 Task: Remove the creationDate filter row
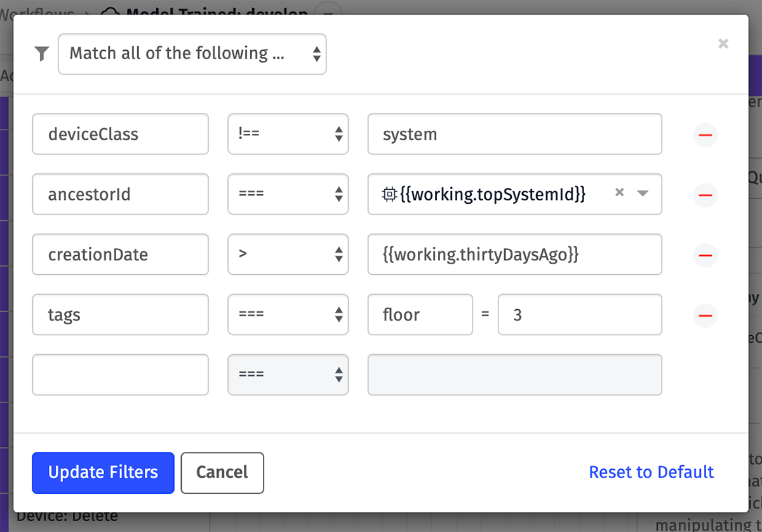pyautogui.click(x=705, y=255)
